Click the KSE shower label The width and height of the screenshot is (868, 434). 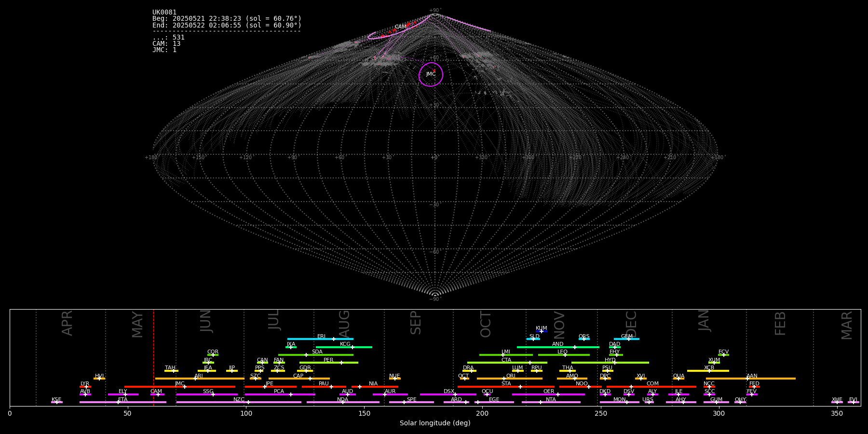click(x=56, y=400)
